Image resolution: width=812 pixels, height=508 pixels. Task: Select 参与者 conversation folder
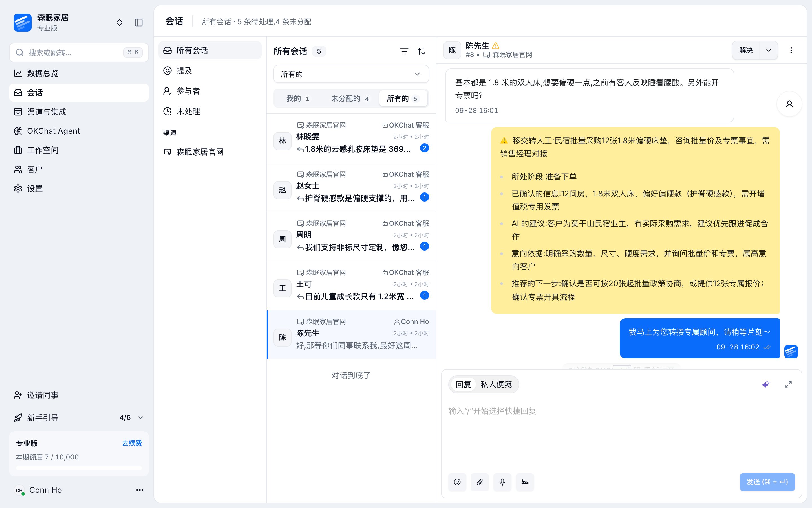pos(210,91)
